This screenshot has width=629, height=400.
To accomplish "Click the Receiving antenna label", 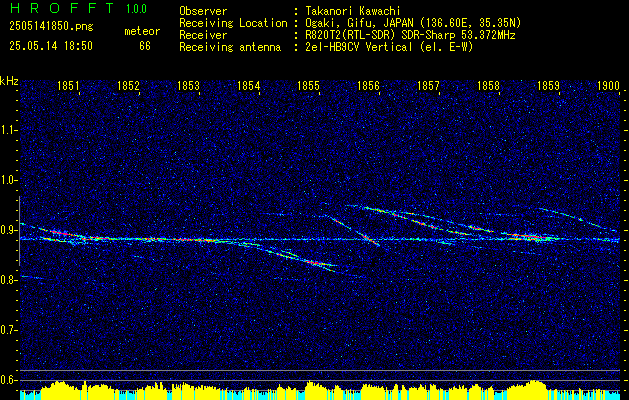I will click(x=230, y=47).
